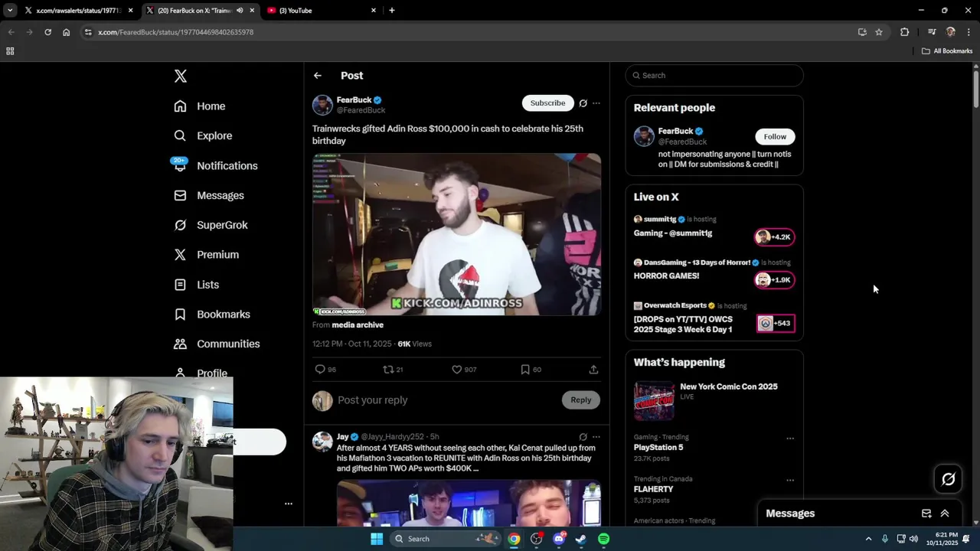The image size is (980, 551).
Task: Click the browser Home button
Action: (x=67, y=32)
